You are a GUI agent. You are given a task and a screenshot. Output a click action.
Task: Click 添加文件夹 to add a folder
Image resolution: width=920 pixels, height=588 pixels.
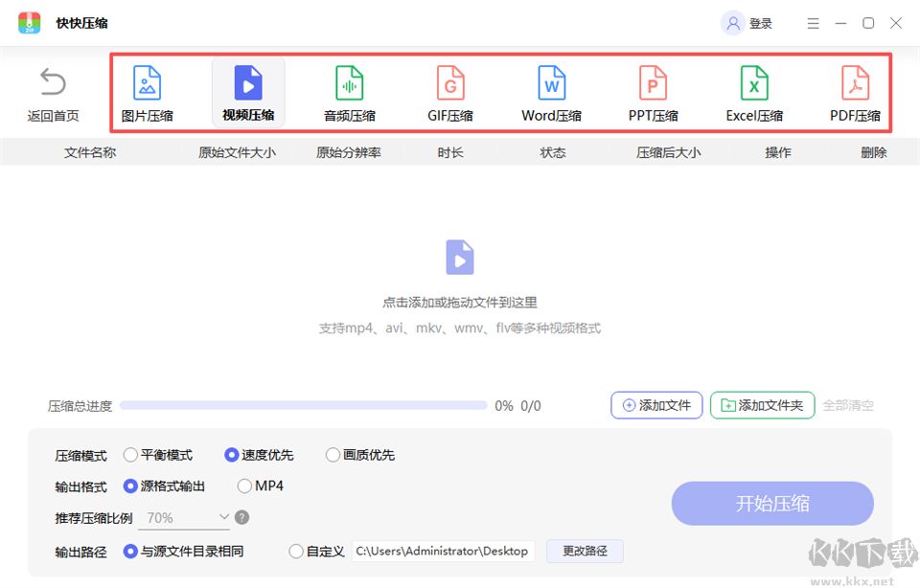click(x=762, y=405)
